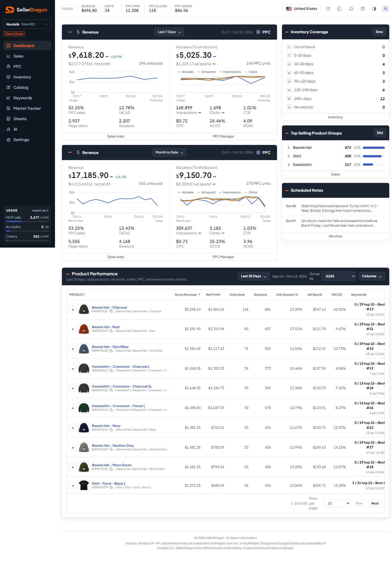This screenshot has width=392, height=562.
Task: Collapse the Product Performance section
Action: tap(68, 274)
